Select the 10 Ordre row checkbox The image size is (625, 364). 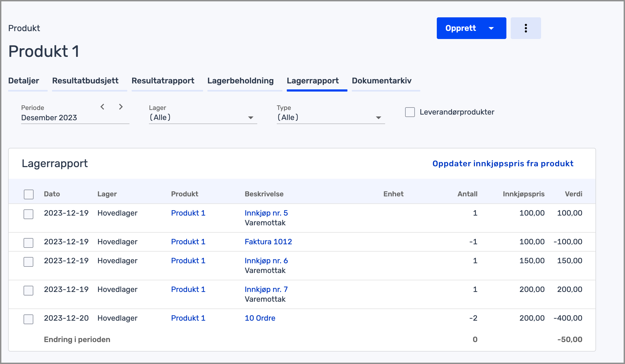(x=28, y=319)
